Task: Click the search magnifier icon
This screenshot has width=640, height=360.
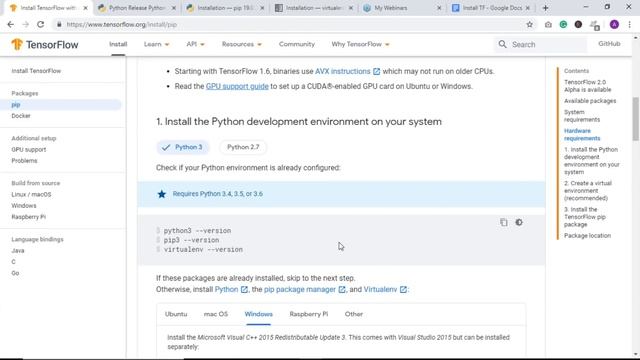Action: coord(502,44)
